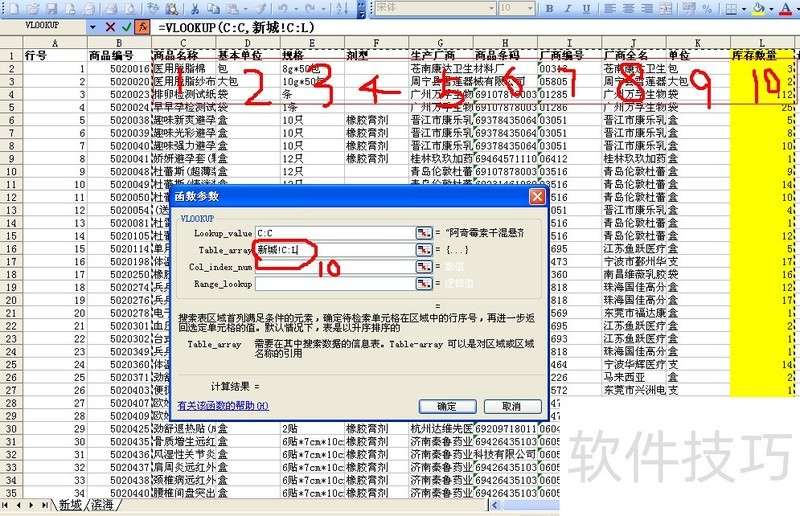Collapse dialog button beside Lookup_value field
This screenshot has width=800, height=516.
(423, 233)
